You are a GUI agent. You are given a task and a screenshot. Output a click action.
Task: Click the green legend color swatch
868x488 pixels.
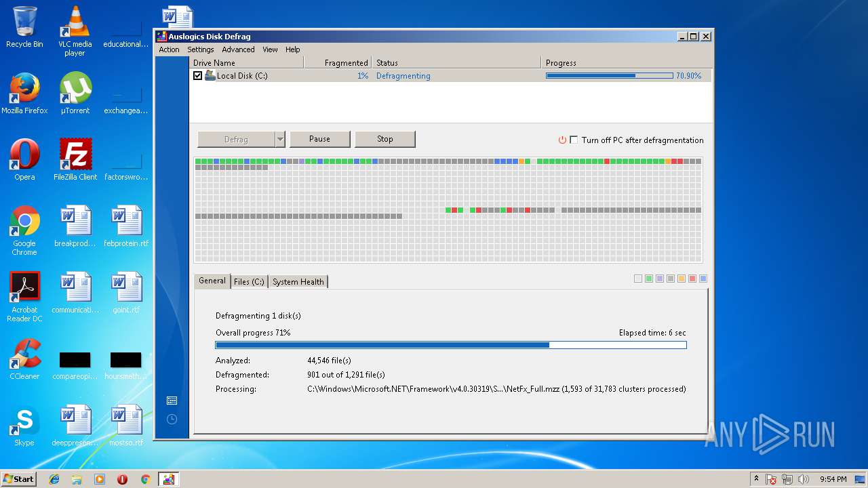coord(649,279)
